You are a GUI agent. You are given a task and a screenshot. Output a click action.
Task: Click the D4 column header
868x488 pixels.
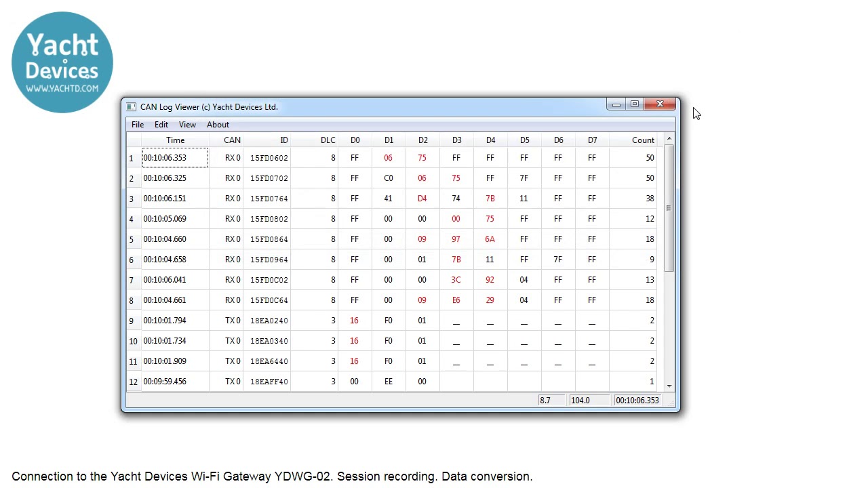490,140
